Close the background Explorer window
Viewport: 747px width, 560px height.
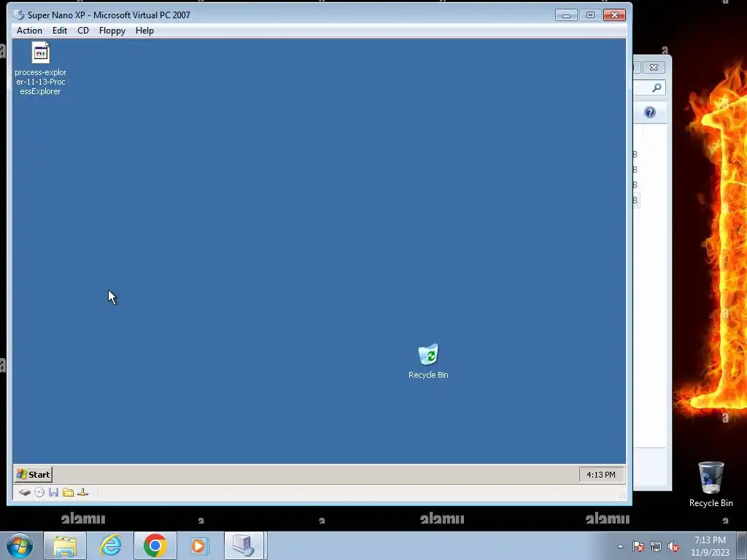click(x=654, y=68)
